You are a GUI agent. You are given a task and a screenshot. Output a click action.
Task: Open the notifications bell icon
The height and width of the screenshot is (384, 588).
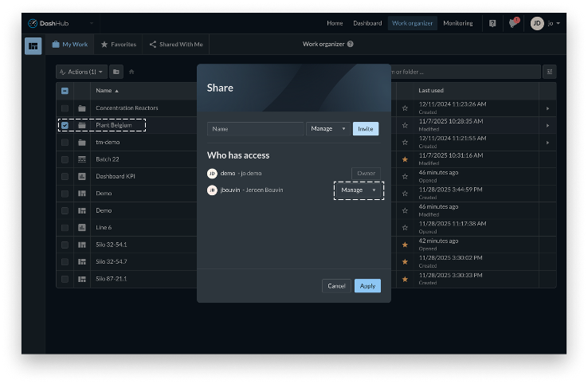coord(513,23)
